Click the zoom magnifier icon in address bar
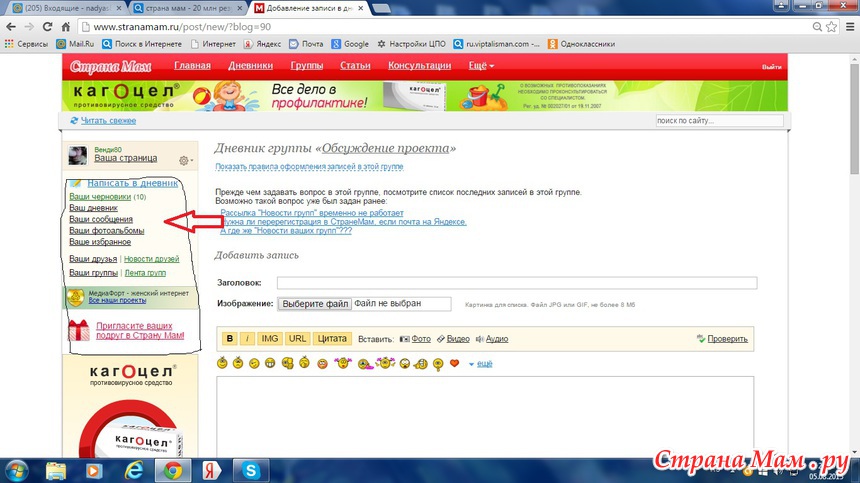The image size is (860, 483). pos(817,27)
